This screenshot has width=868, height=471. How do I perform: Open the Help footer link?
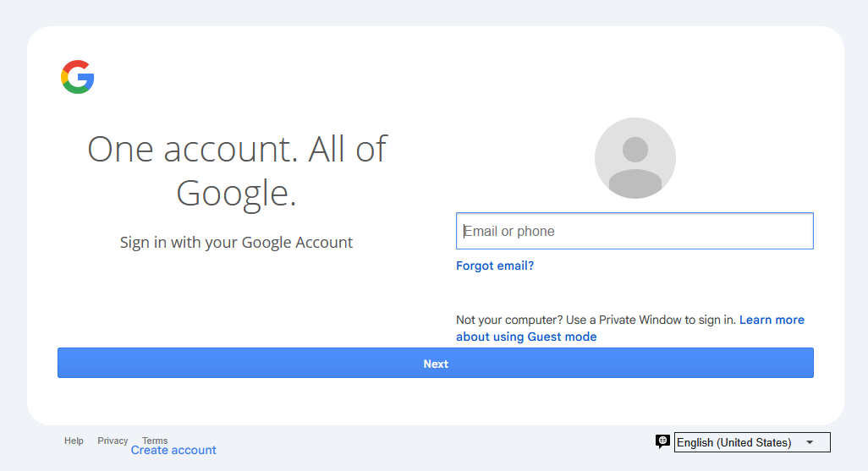74,441
